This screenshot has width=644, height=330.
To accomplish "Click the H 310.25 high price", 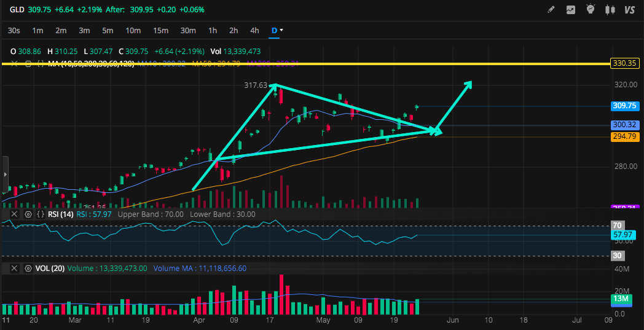I will (x=63, y=52).
